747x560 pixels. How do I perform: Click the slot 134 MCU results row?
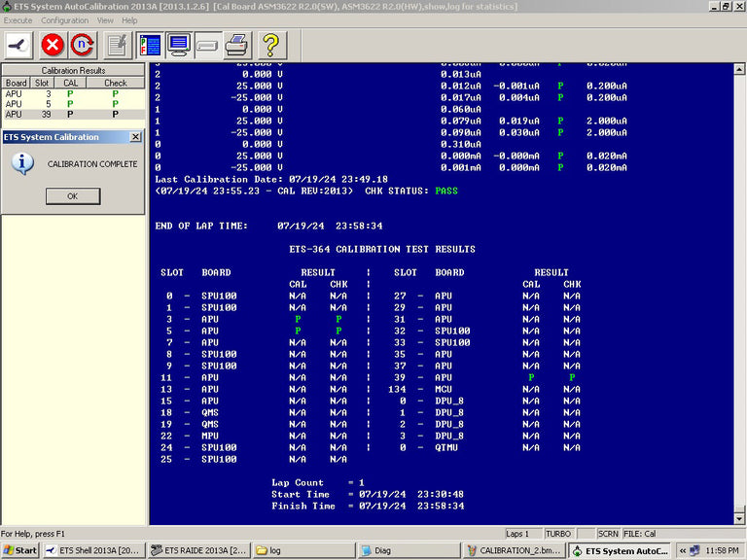coord(484,390)
